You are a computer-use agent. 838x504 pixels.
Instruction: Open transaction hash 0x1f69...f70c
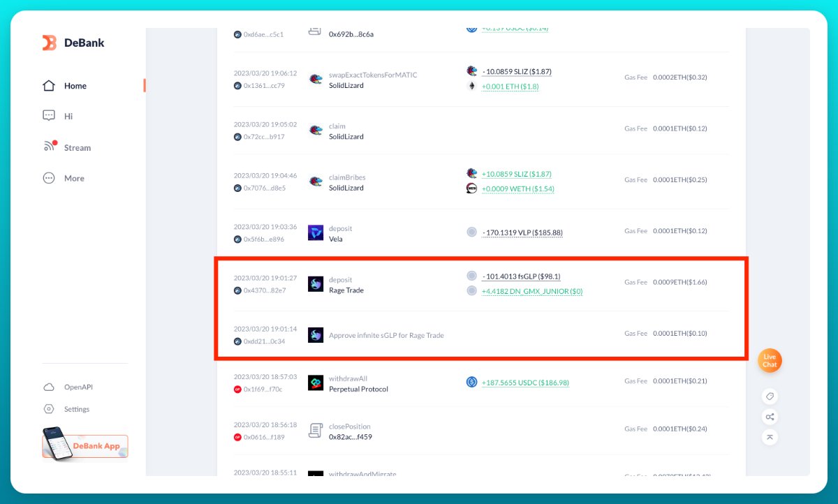tap(263, 390)
